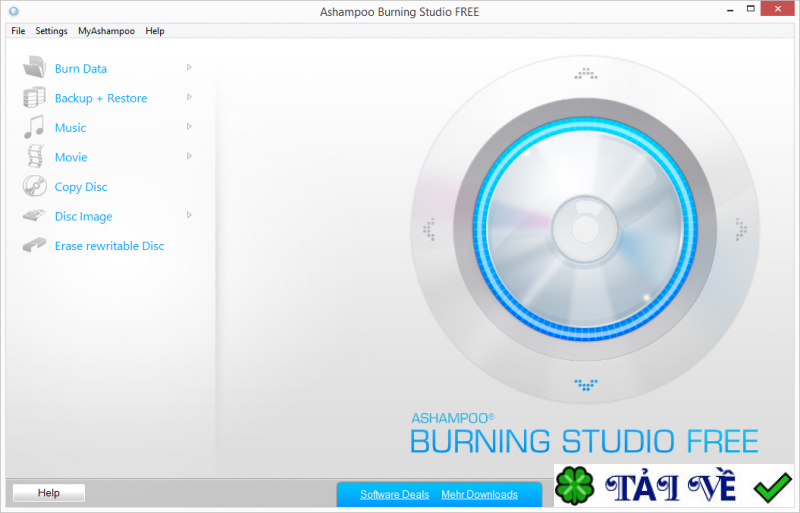Follow the Software Deals link

[x=394, y=494]
